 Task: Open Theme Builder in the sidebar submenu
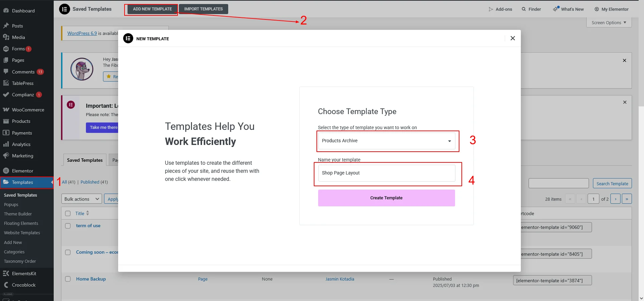tap(18, 214)
